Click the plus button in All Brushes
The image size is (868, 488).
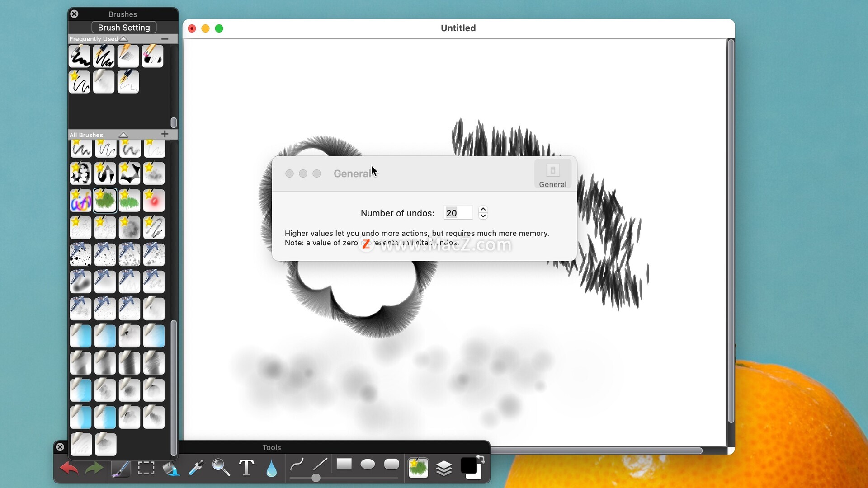165,134
